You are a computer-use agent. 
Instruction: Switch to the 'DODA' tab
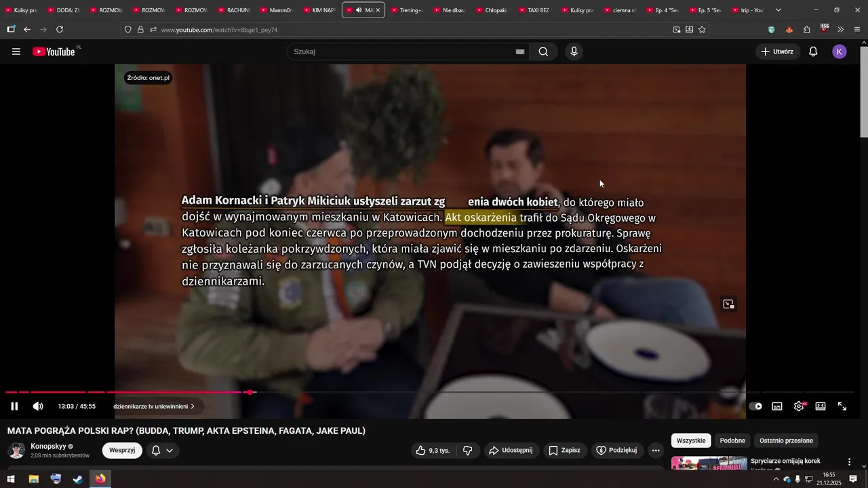pyautogui.click(x=63, y=10)
